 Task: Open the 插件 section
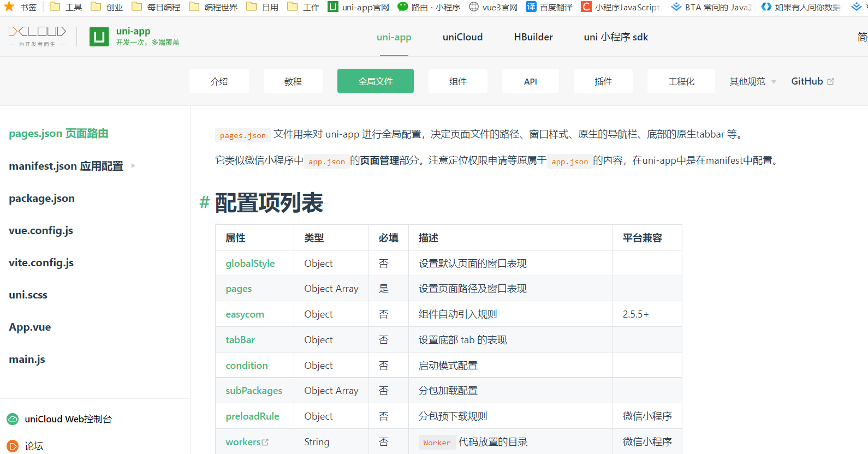(x=603, y=81)
